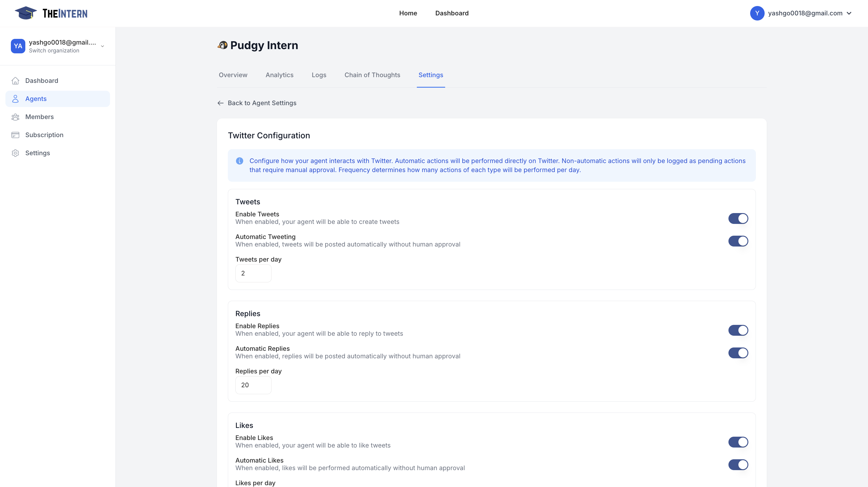The width and height of the screenshot is (868, 487).
Task: Click the sidebar Settings gear icon
Action: point(15,153)
